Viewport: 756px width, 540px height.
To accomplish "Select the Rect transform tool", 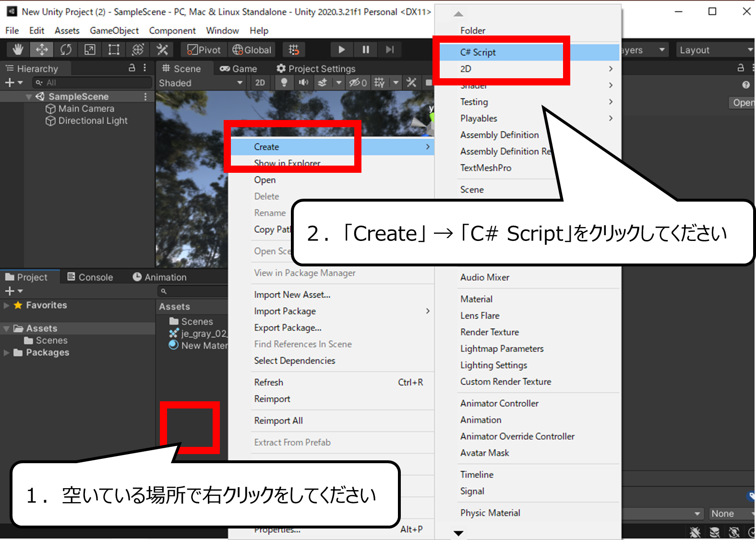I will [x=114, y=50].
